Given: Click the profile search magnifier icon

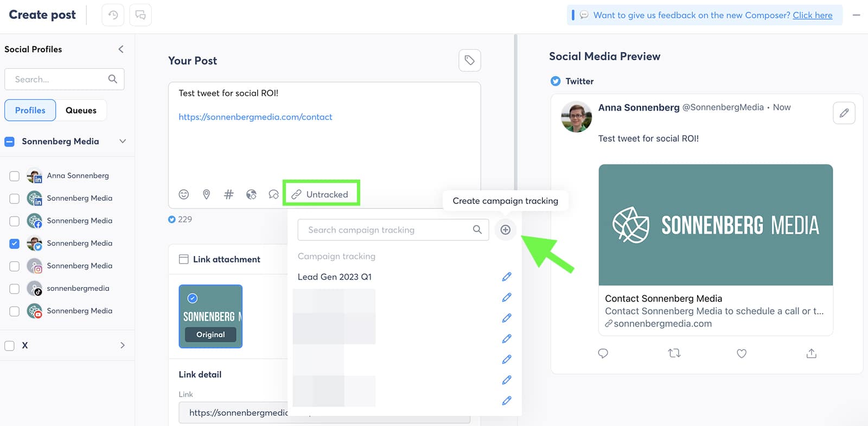Looking at the screenshot, I should pyautogui.click(x=112, y=79).
